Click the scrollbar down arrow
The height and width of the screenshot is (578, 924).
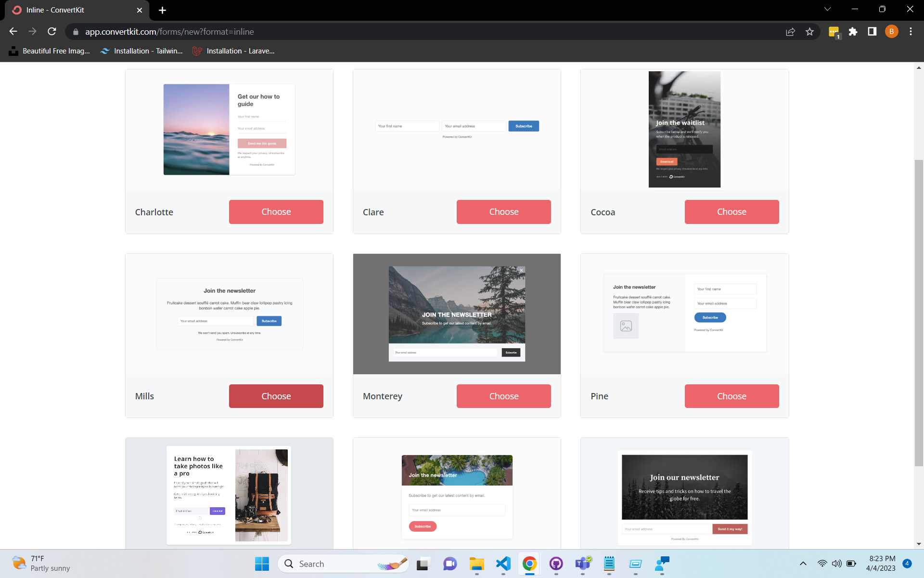[x=919, y=545]
